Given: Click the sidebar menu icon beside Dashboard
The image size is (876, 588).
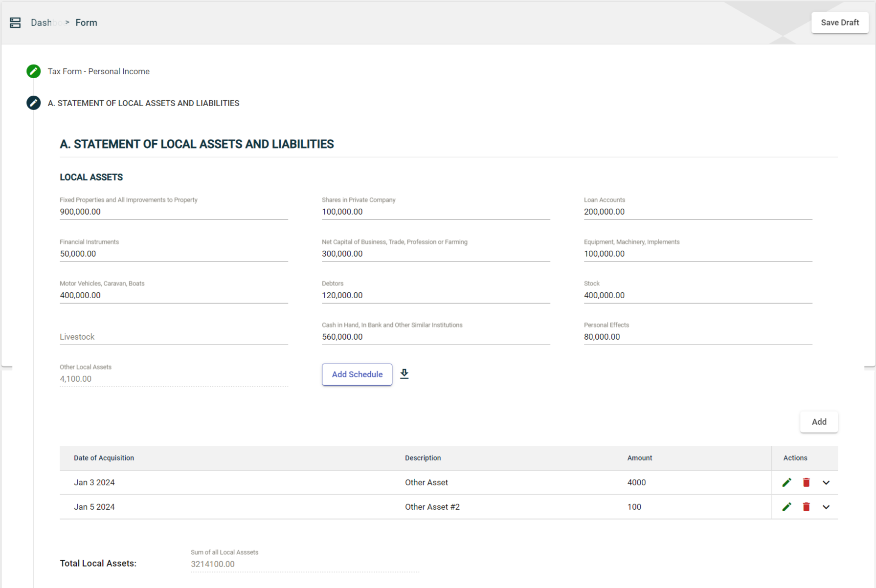Looking at the screenshot, I should coord(15,22).
